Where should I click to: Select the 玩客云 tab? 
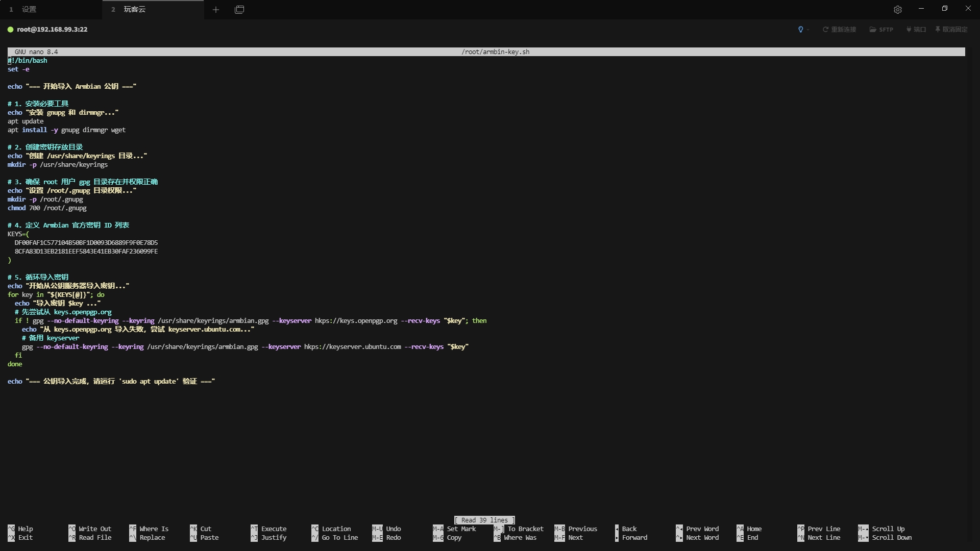coord(153,9)
